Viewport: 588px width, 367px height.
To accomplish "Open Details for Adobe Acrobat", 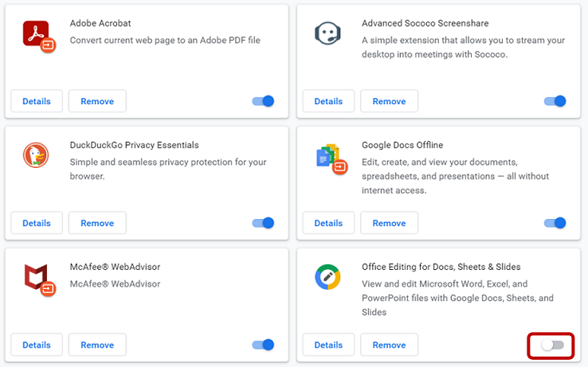I will pyautogui.click(x=37, y=101).
